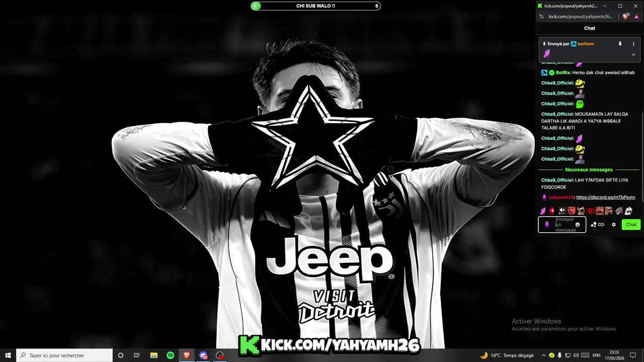
Task: Open touch keyboard tray icon
Action: 585,355
